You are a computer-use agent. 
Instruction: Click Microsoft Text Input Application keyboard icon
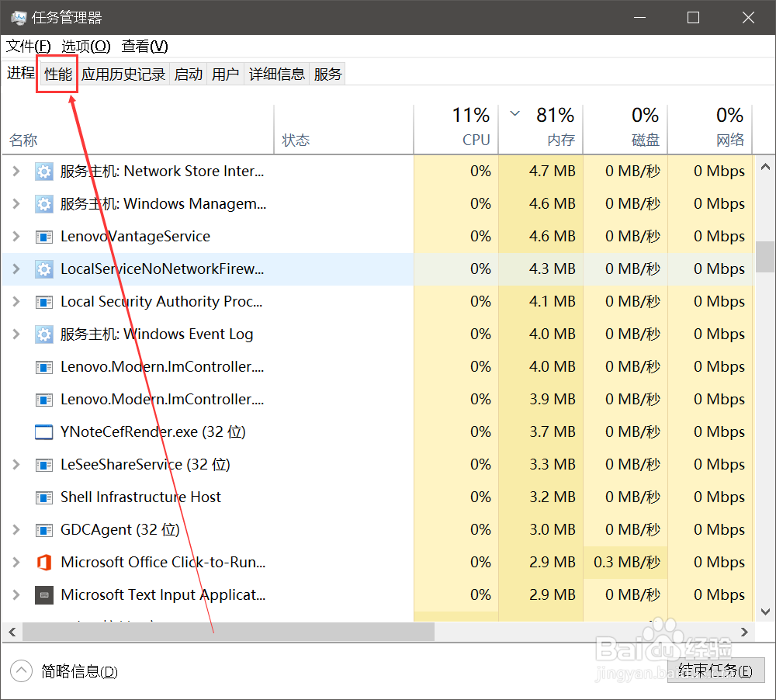(44, 595)
